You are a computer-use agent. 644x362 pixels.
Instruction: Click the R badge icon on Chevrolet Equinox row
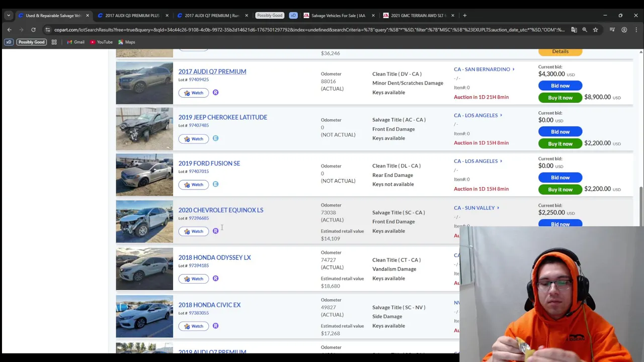coord(215,231)
